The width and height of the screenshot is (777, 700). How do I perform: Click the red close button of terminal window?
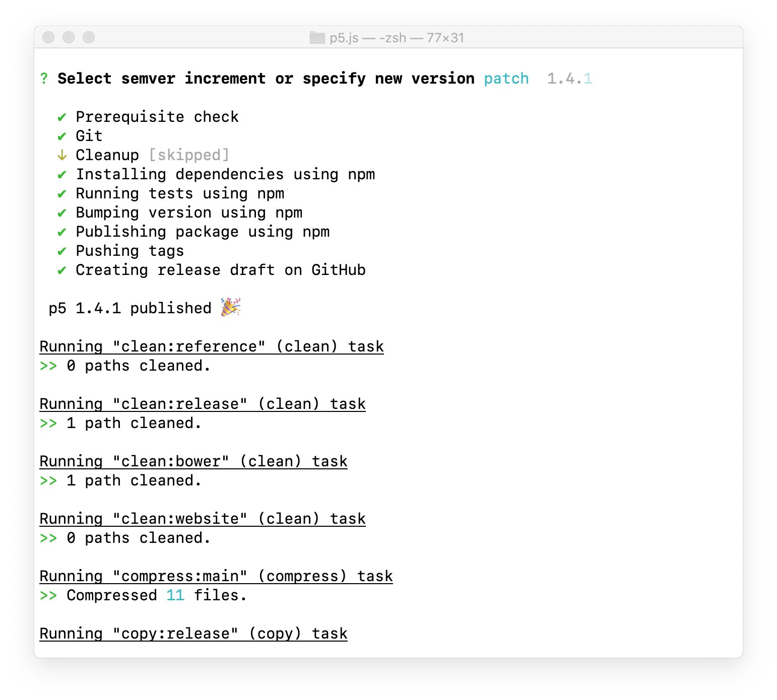[48, 37]
